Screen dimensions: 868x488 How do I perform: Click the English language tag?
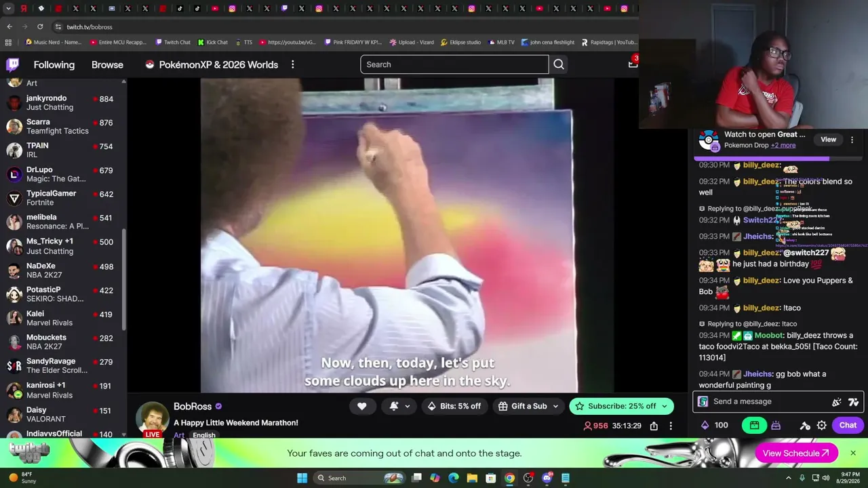pyautogui.click(x=204, y=435)
